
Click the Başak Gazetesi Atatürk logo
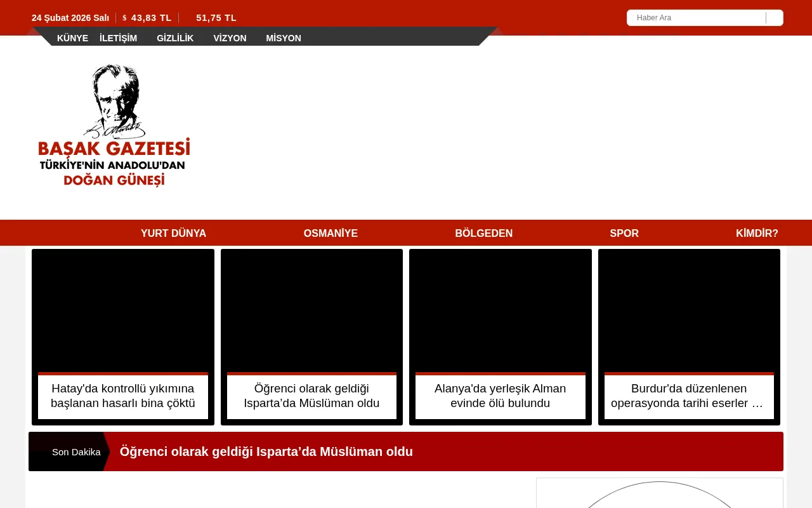coord(114,124)
